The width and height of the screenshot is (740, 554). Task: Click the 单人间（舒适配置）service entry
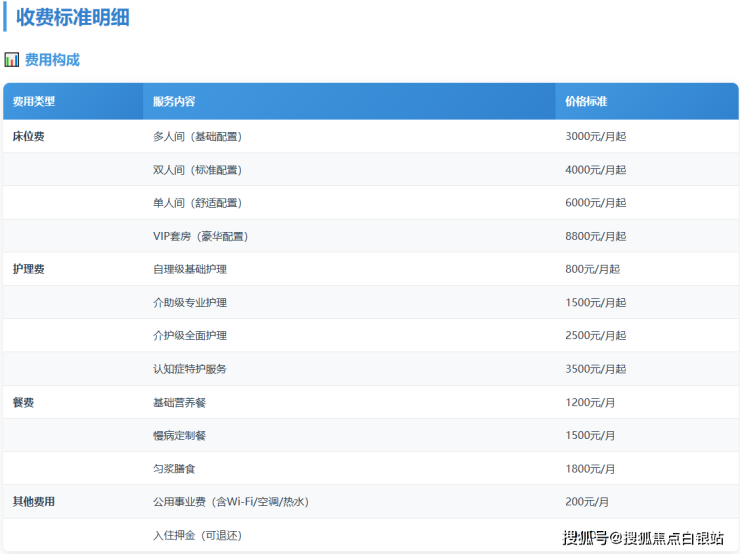(197, 203)
